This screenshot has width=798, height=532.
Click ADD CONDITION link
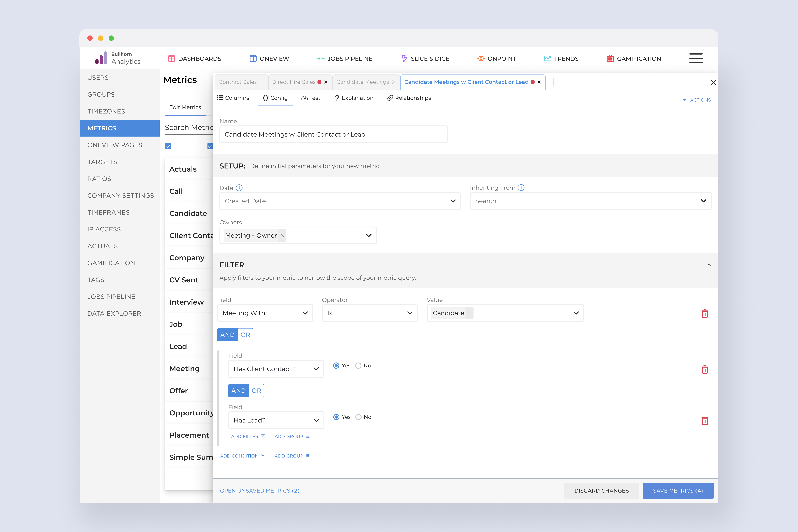tap(242, 456)
